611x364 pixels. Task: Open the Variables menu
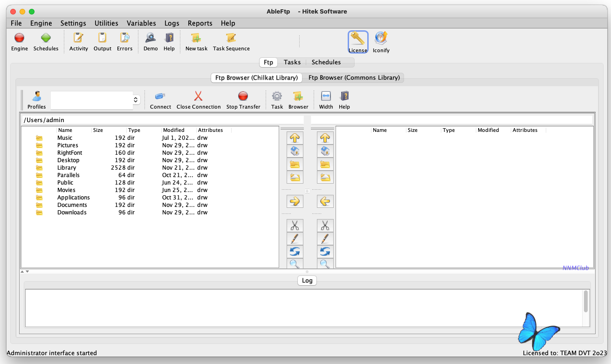pos(141,23)
